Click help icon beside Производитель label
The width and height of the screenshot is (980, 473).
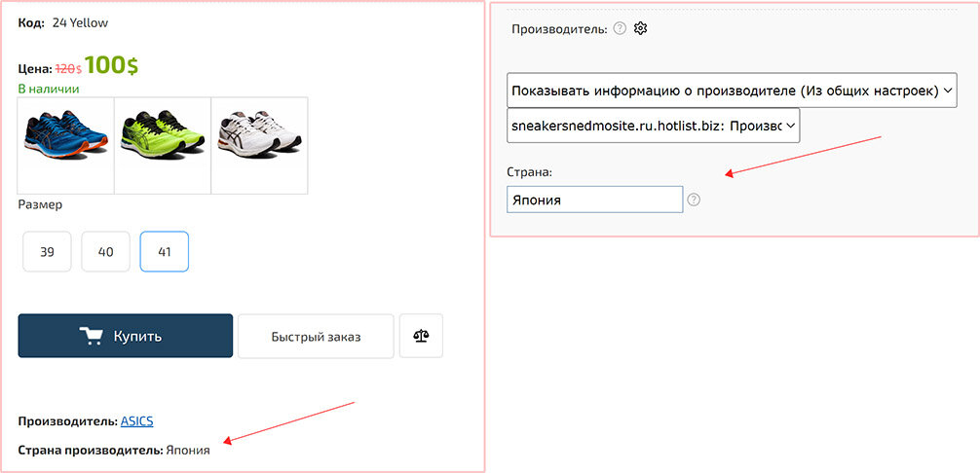(x=619, y=29)
